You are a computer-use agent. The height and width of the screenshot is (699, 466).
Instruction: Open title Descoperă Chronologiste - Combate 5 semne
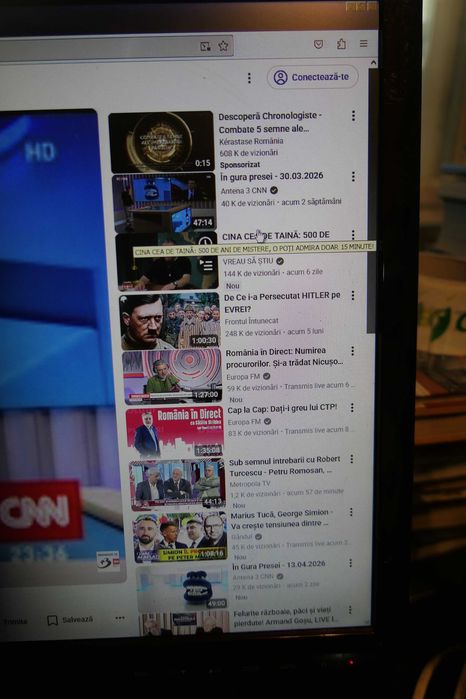pos(270,122)
